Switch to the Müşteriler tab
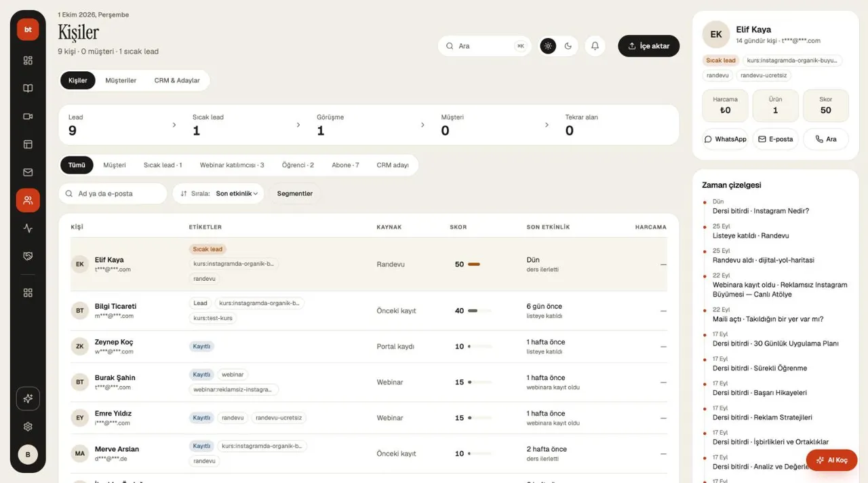The width and height of the screenshot is (868, 483). (121, 81)
